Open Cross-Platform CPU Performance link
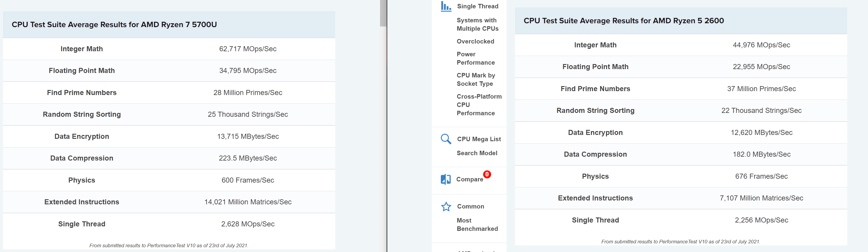 [479, 105]
